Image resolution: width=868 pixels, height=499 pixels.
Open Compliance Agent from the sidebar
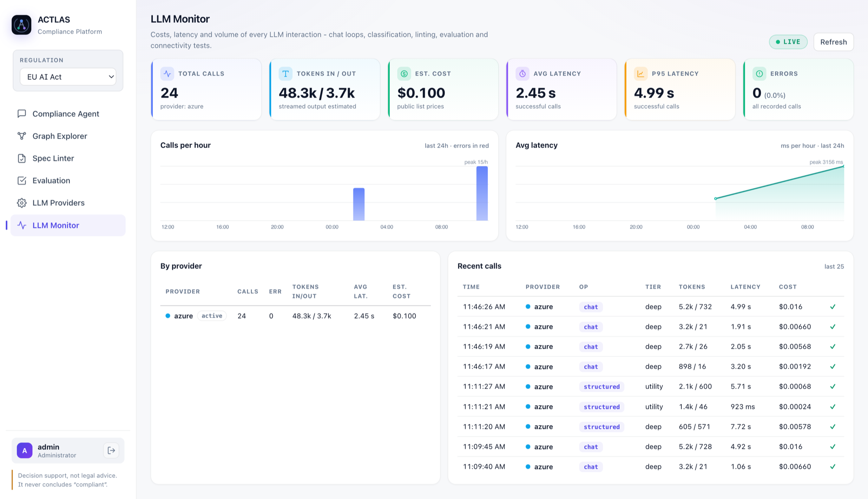point(68,114)
